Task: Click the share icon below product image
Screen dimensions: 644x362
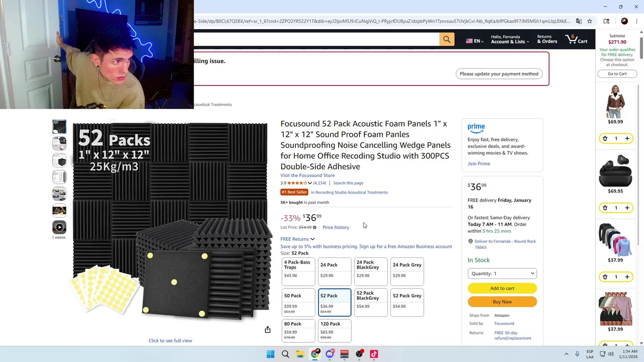Action: [268, 330]
